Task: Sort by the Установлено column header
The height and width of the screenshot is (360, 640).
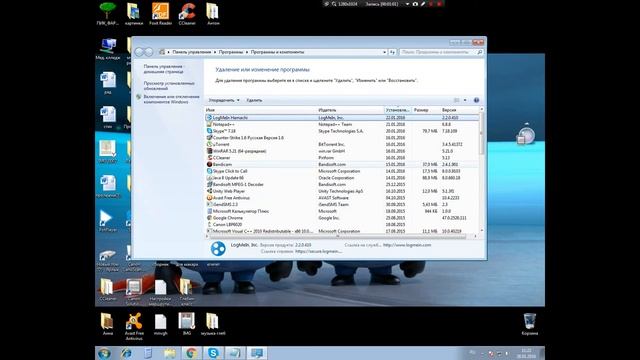Action: click(398, 110)
